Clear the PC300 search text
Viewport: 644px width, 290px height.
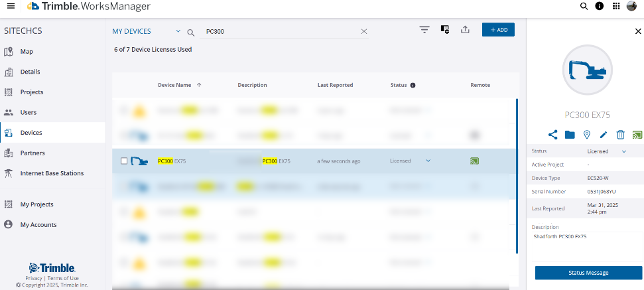[364, 32]
